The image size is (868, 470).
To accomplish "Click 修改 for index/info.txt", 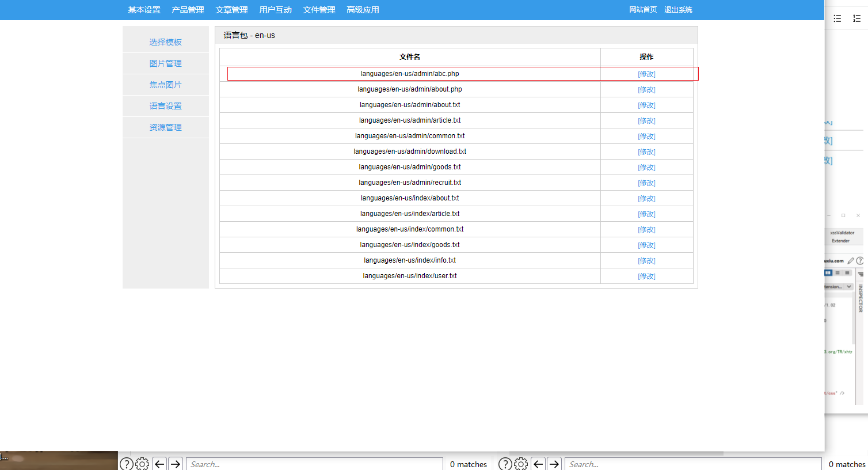I will coord(646,261).
